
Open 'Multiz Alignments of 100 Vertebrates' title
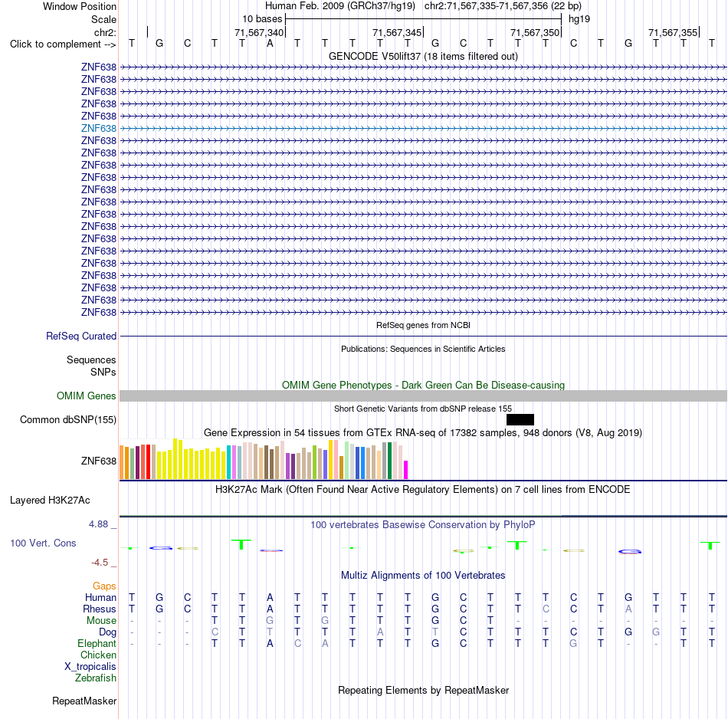pyautogui.click(x=423, y=576)
